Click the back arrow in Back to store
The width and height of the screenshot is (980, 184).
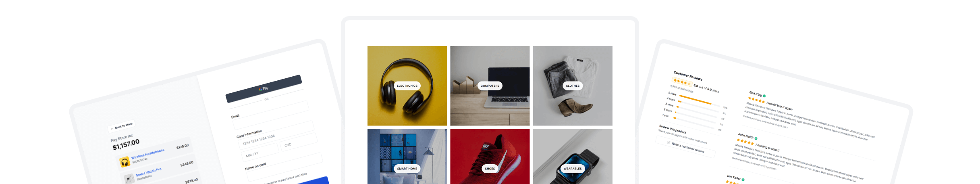coord(112,129)
